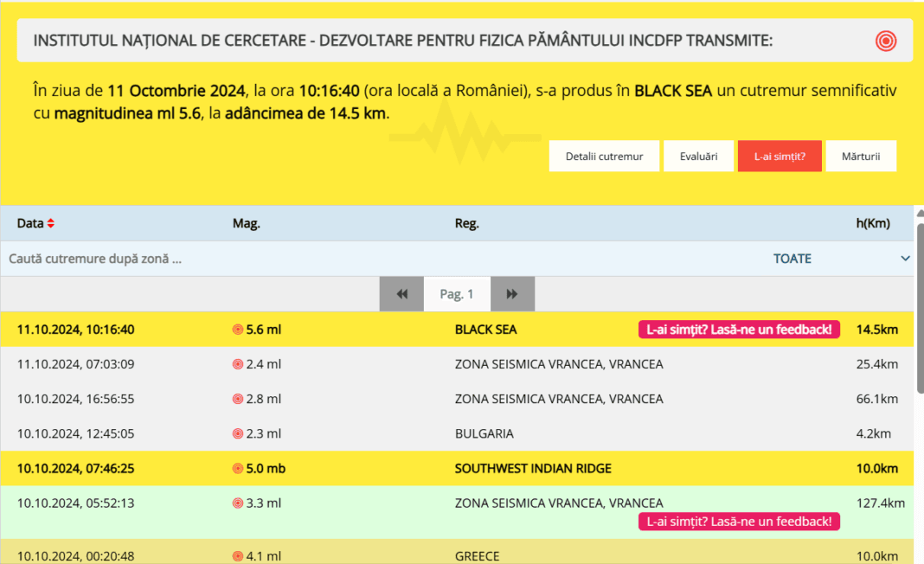Switch to the Mărturii section
924x564 pixels.
861,156
